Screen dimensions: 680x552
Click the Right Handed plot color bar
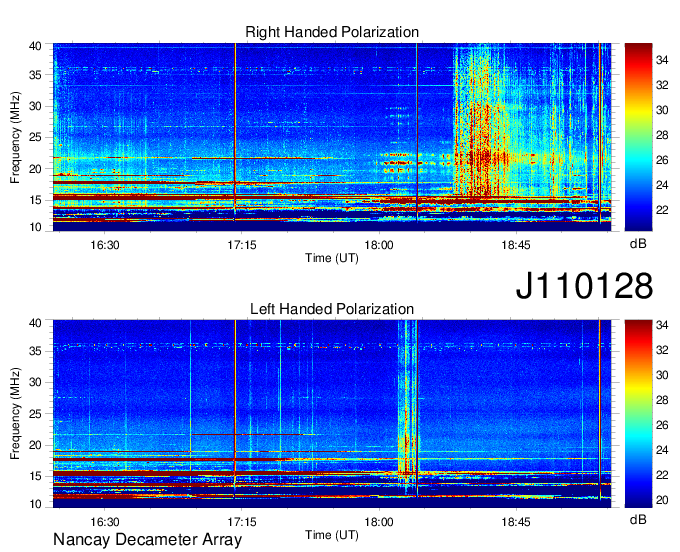point(638,137)
